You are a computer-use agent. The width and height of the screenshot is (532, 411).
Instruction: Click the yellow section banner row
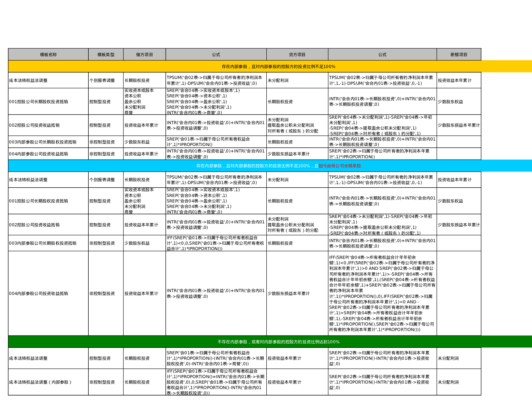tap(278, 66)
